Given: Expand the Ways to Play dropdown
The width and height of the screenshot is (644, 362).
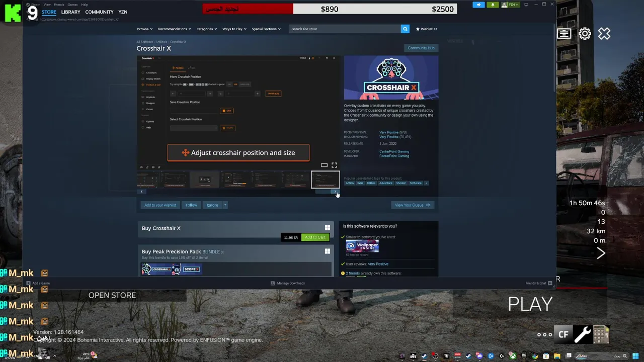Looking at the screenshot, I should [x=234, y=29].
